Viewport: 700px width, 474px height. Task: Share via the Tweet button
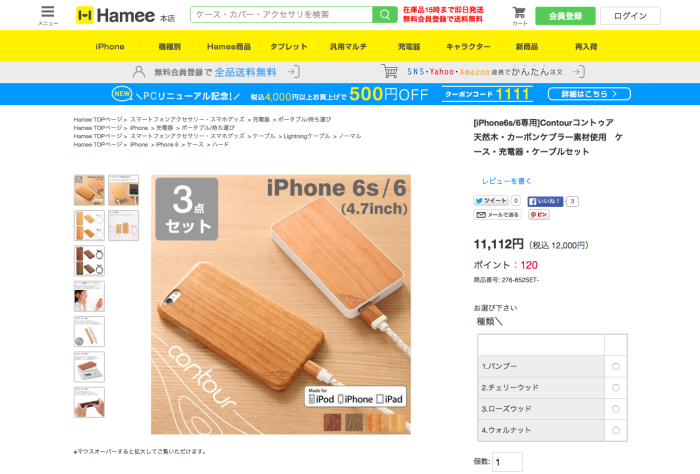491,201
